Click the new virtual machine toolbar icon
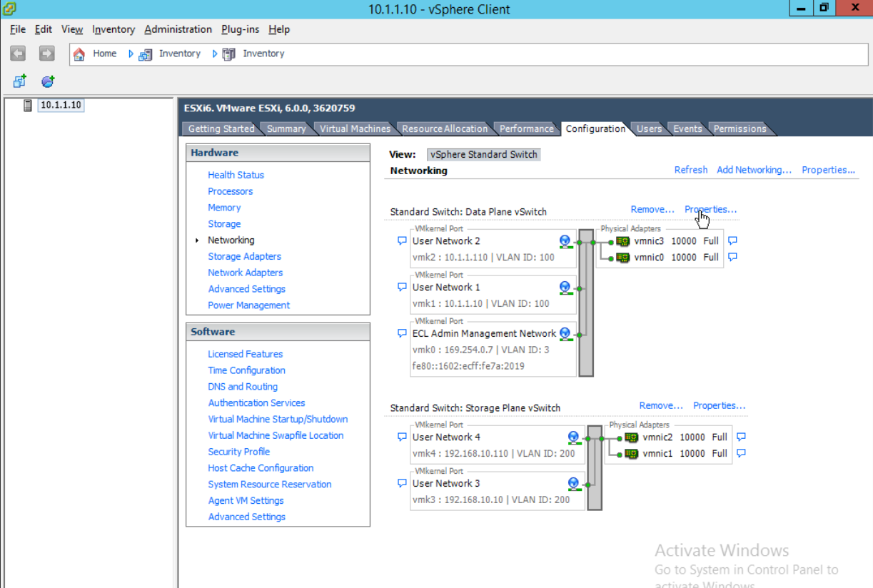 [x=20, y=81]
